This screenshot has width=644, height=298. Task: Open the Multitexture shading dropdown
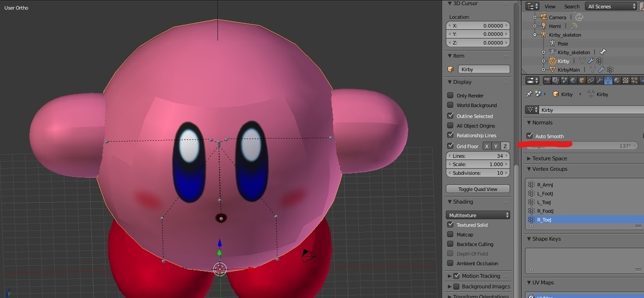pos(478,215)
